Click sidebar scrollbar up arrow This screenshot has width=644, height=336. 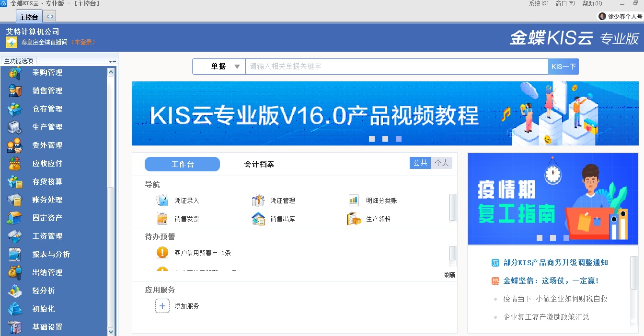(111, 72)
